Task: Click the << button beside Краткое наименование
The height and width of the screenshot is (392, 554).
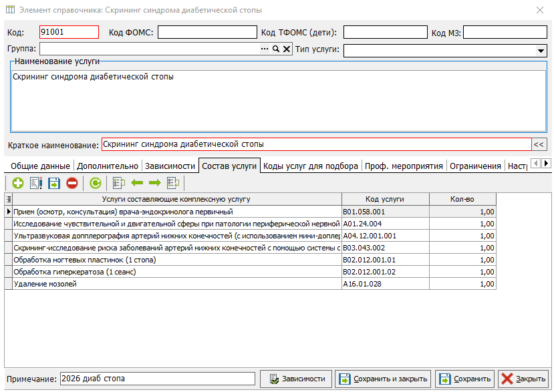Action: coord(539,144)
